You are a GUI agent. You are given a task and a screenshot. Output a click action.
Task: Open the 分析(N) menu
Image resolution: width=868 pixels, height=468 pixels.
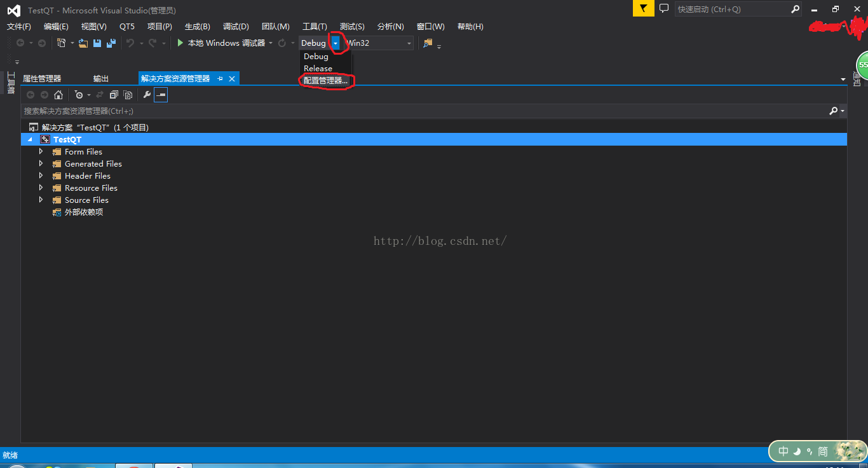(x=390, y=26)
